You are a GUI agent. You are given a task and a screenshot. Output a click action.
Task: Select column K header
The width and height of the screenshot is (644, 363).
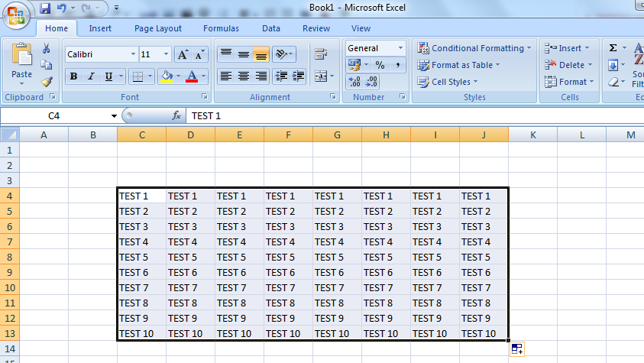pos(532,135)
